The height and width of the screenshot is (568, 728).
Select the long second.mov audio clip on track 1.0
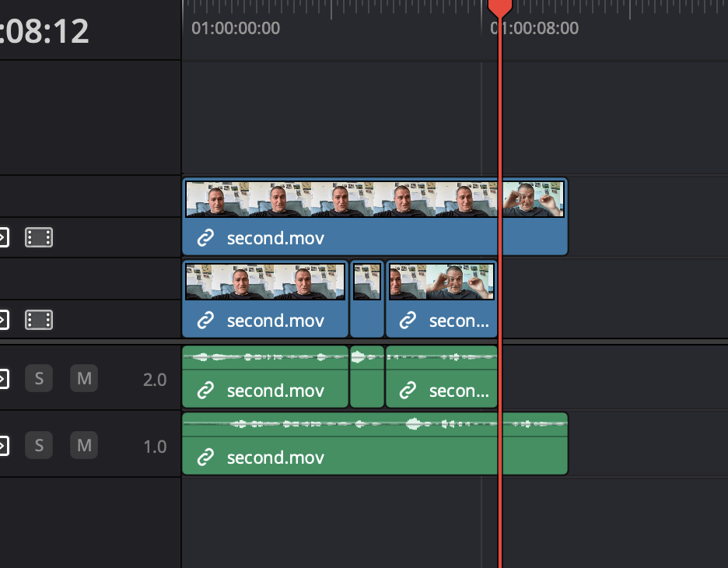[375, 444]
